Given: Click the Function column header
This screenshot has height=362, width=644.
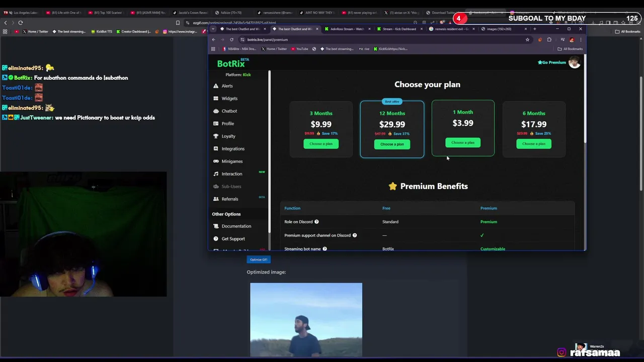Looking at the screenshot, I should [292, 208].
